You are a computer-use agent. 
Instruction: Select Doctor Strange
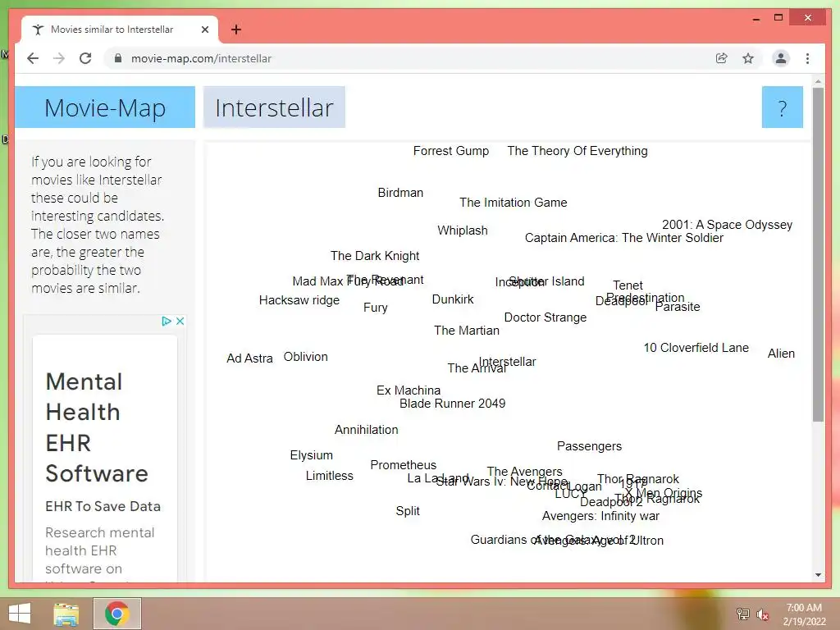[x=546, y=317]
